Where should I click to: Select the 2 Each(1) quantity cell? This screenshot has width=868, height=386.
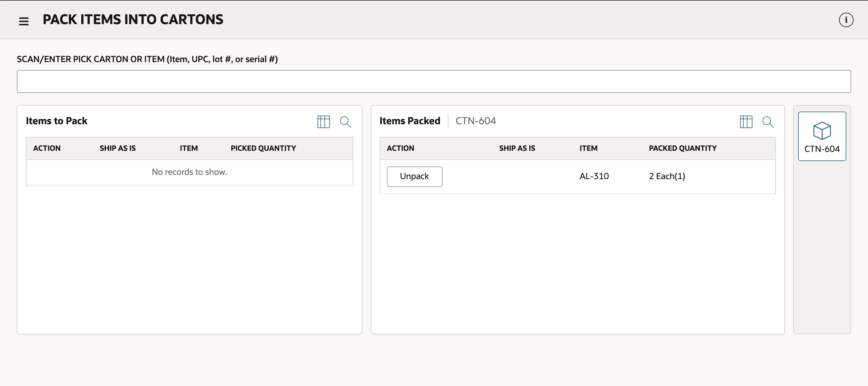pos(667,176)
